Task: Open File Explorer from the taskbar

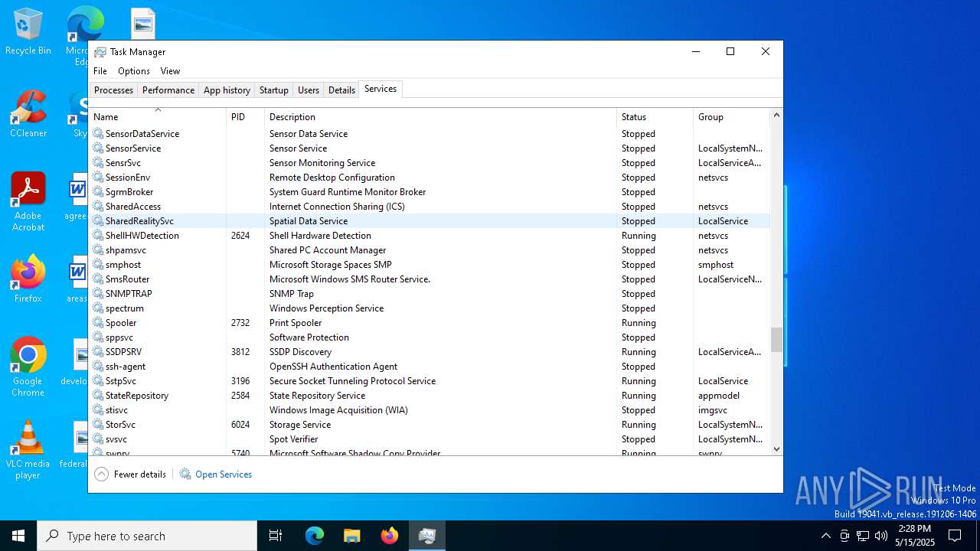Action: click(351, 536)
